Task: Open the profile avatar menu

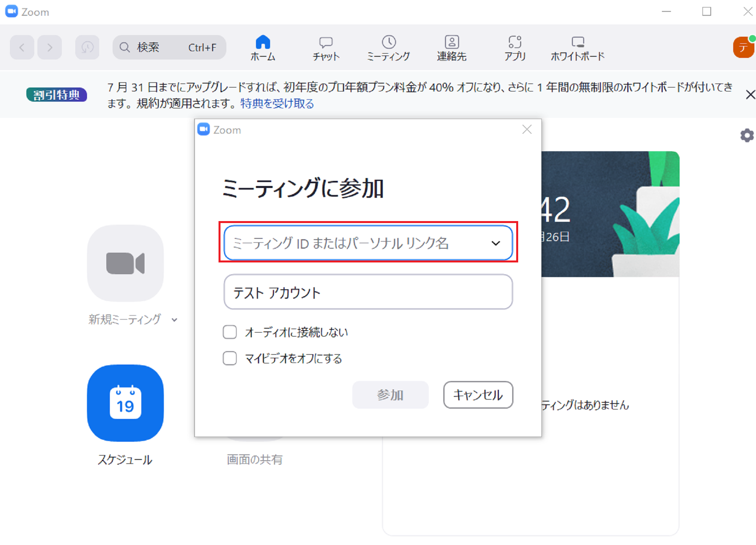Action: tap(743, 47)
